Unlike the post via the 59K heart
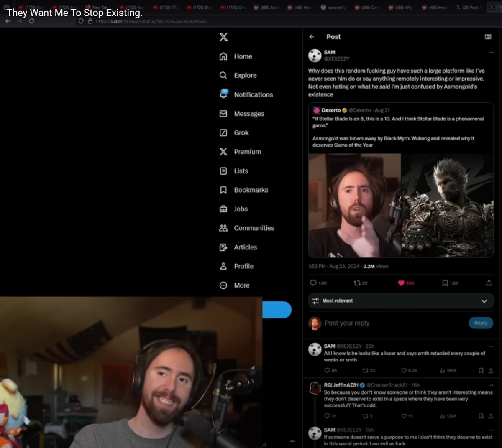The image size is (502, 448). [401, 283]
